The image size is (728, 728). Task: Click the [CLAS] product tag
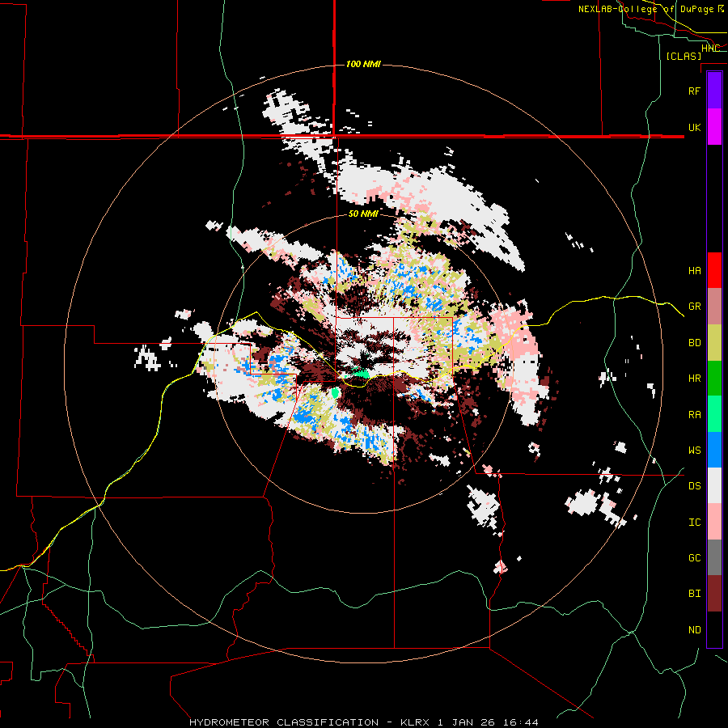[x=684, y=56]
